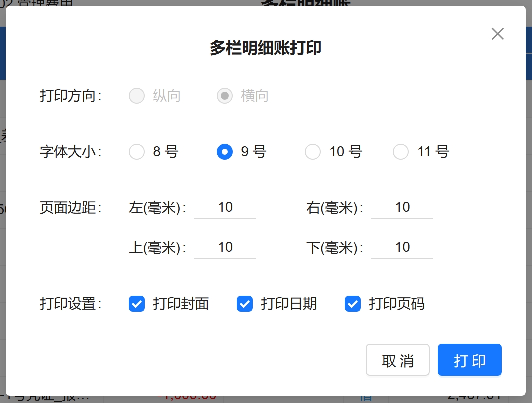Screen dimensions: 532x403
Task: Close the 多栏明细账打印 dialog with X
Action: click(x=497, y=34)
